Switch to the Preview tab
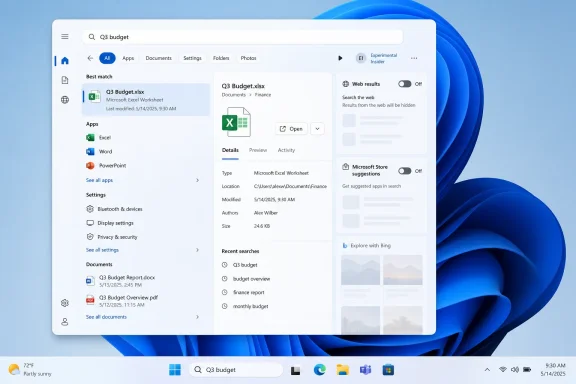Viewport: 576px width, 384px height. click(x=258, y=150)
